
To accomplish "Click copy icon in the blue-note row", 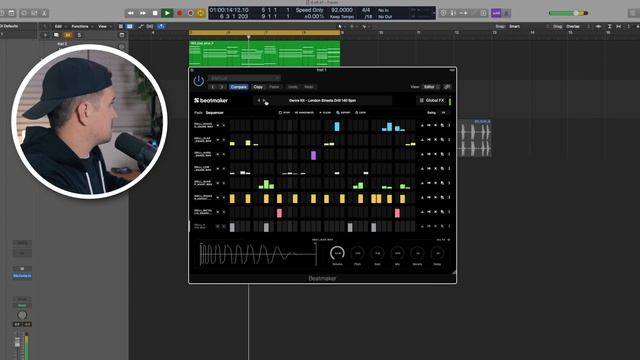I will pos(442,126).
